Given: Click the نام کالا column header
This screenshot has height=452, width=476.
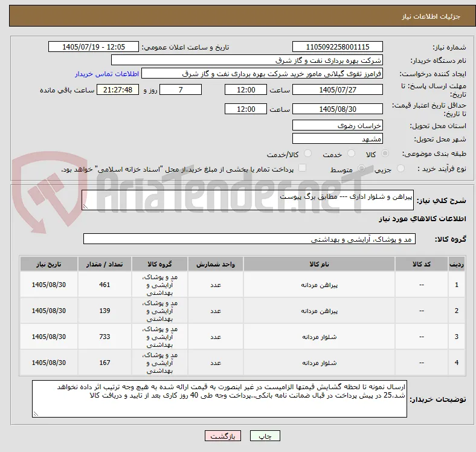Looking at the screenshot, I should coord(319,264).
